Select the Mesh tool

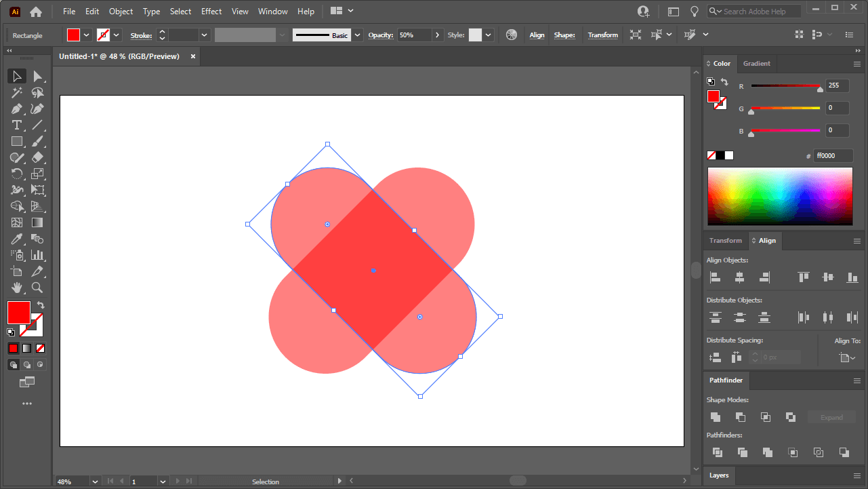(x=17, y=222)
